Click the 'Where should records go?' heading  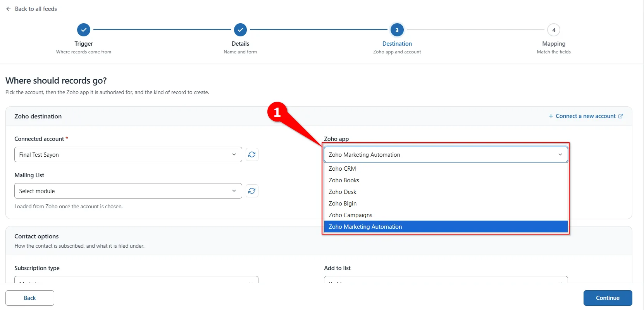(x=56, y=80)
